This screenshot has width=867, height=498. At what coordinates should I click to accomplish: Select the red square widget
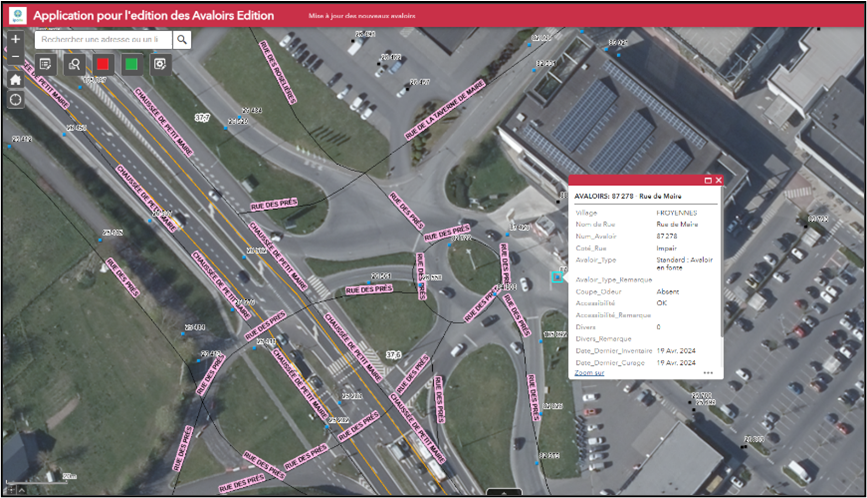(102, 64)
